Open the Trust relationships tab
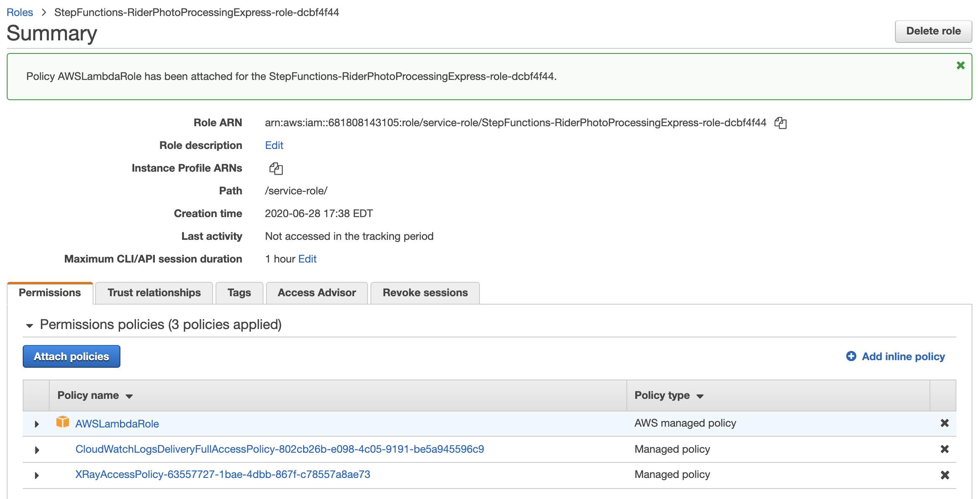Screen dimensions: 980x499 (154, 293)
